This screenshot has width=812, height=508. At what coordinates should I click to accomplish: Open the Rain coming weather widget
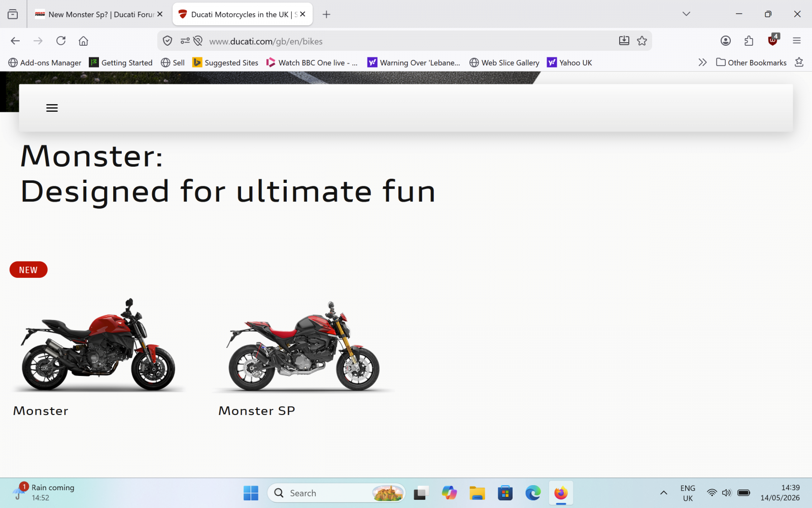tap(45, 492)
